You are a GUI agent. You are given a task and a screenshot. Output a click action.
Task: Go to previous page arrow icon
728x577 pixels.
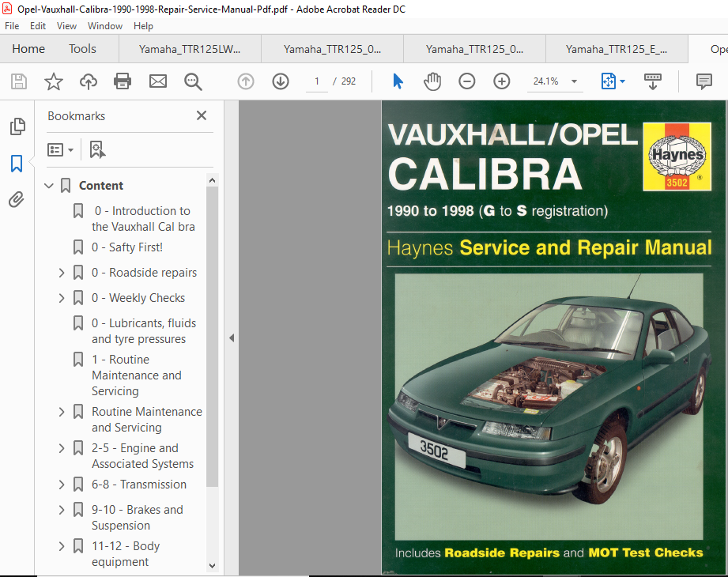(x=246, y=81)
